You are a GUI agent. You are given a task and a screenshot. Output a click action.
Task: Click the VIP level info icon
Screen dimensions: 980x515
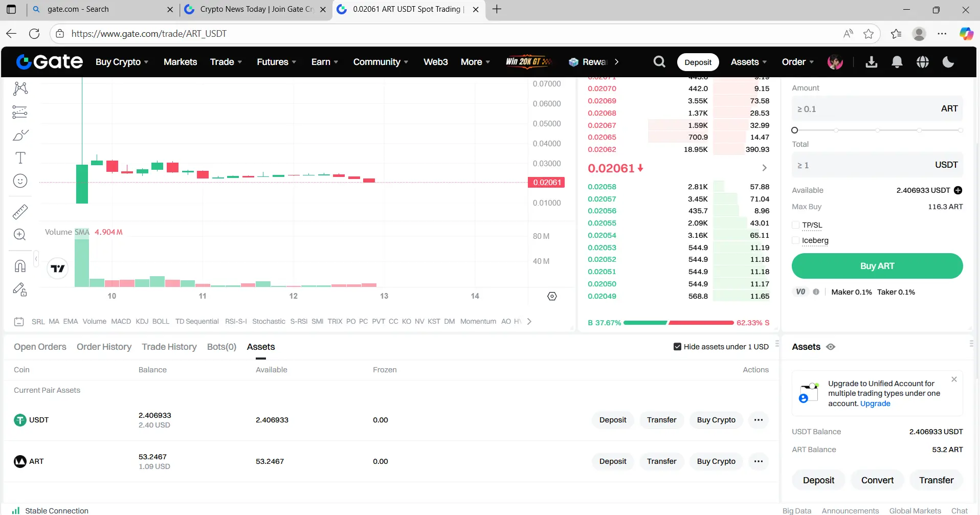tap(816, 292)
